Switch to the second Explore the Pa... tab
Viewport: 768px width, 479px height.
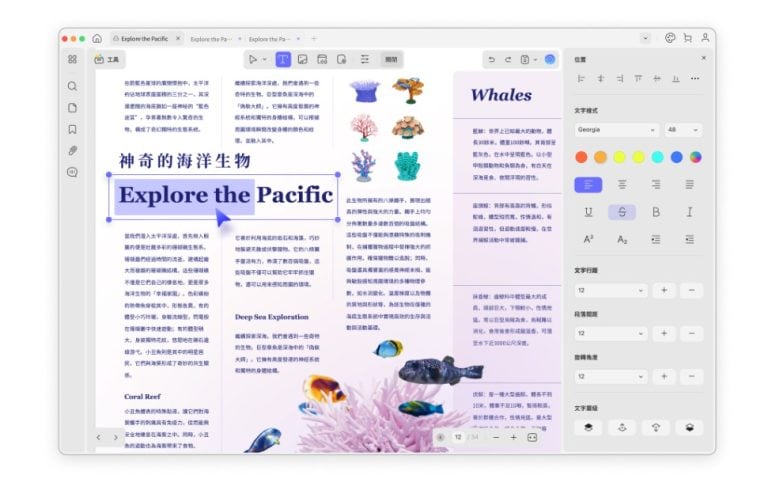tap(208, 38)
